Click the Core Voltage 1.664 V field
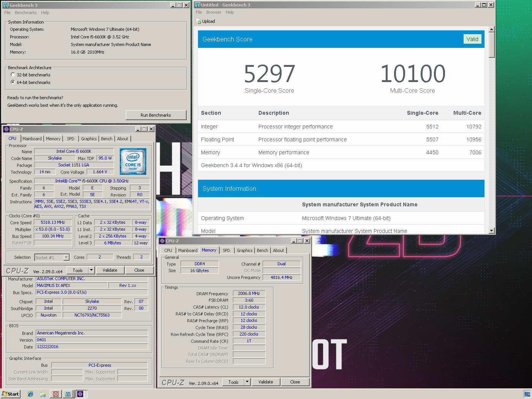Screen dimensions: 532x399 [100, 172]
